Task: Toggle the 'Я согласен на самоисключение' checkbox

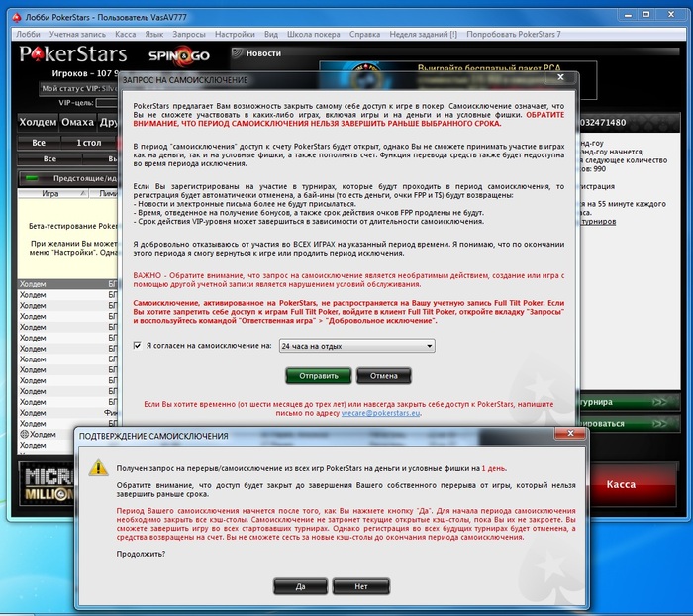Action: click(x=137, y=346)
